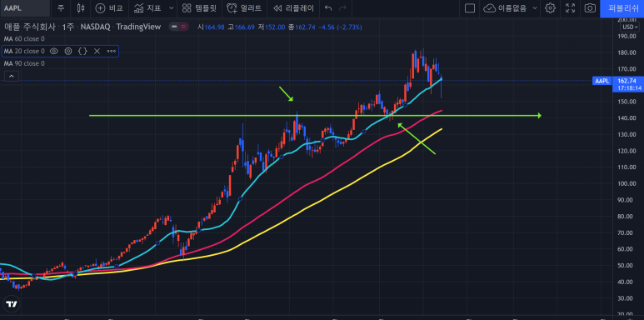This screenshot has width=644, height=320.
Task: Create an alert with 얼러트
Action: tap(244, 7)
